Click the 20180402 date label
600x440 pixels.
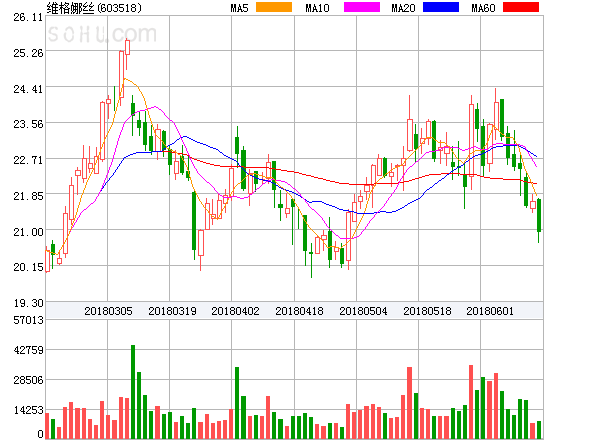point(235,311)
